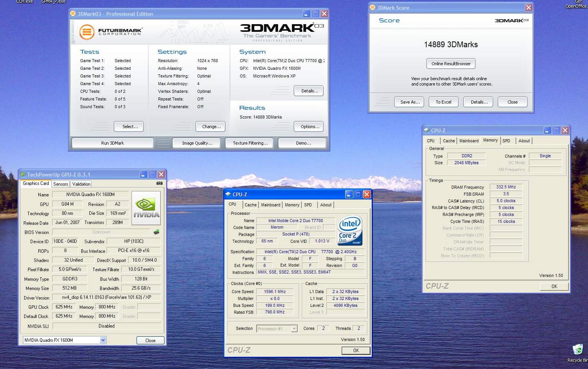Screen dimensions: 588x369
Task: Click the GPU Name field NVIDIA Quadro FX 1600M
Action: coord(91,194)
